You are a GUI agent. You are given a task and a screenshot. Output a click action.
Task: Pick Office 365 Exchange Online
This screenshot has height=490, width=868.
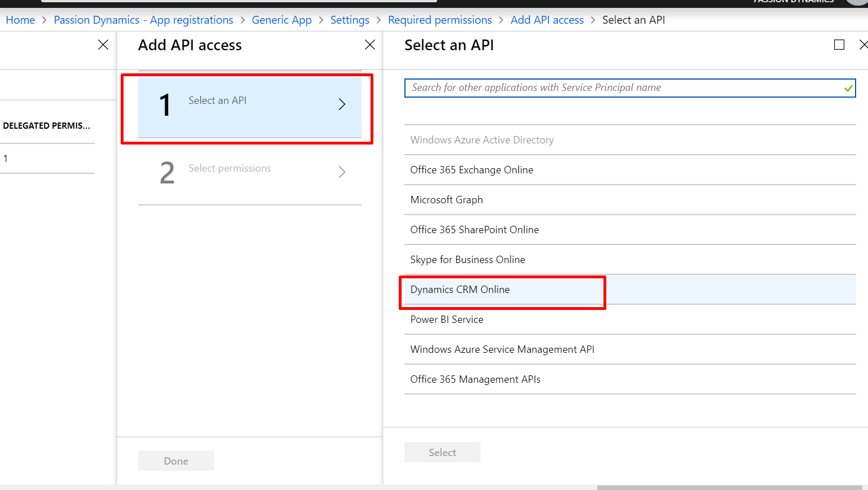[x=472, y=170]
